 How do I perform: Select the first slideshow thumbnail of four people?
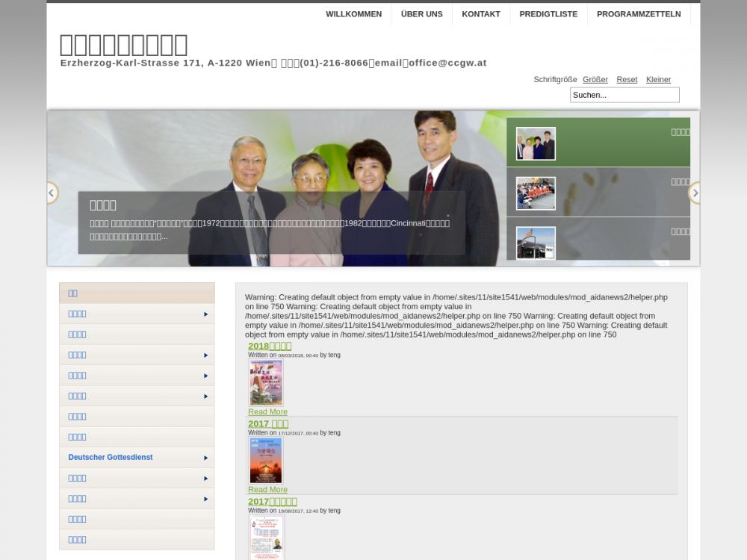point(536,143)
